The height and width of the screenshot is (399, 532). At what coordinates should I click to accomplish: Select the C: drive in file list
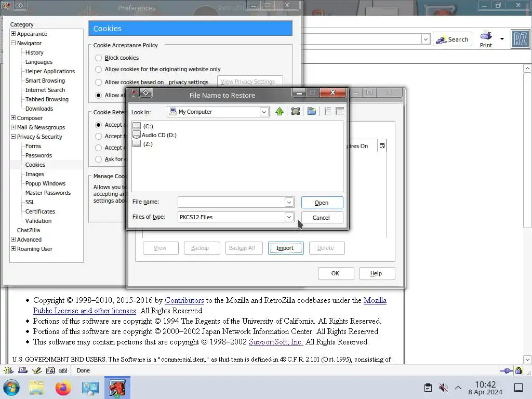click(143, 126)
